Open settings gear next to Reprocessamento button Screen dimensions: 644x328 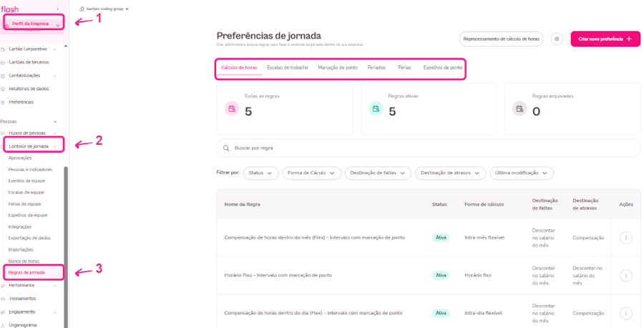(557, 39)
